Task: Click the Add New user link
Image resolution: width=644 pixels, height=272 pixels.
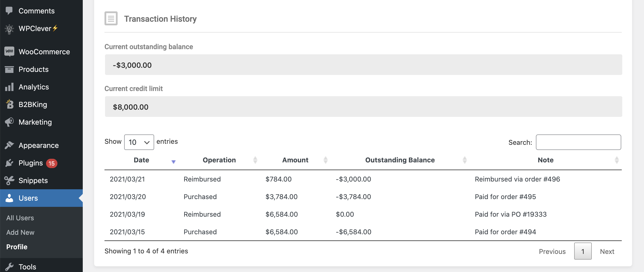Action: [x=20, y=232]
